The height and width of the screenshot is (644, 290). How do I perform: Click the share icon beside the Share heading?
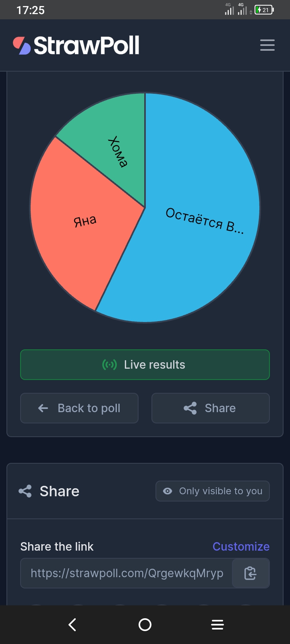tap(25, 491)
